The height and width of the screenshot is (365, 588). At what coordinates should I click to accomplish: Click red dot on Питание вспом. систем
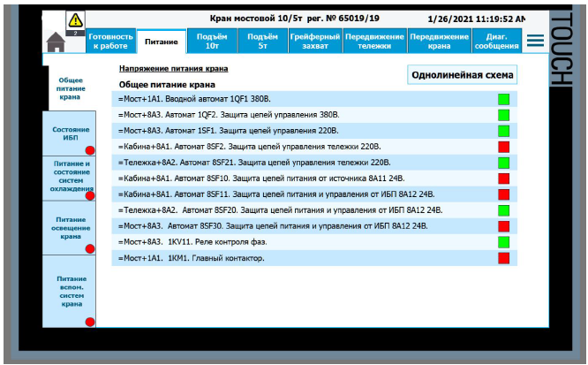point(90,322)
